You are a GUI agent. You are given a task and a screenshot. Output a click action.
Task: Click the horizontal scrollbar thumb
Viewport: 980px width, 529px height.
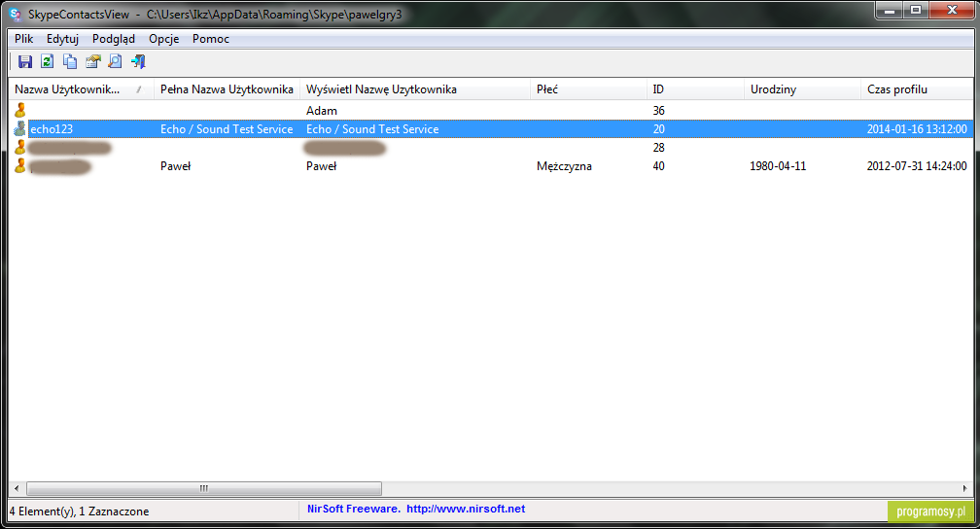pos(204,488)
